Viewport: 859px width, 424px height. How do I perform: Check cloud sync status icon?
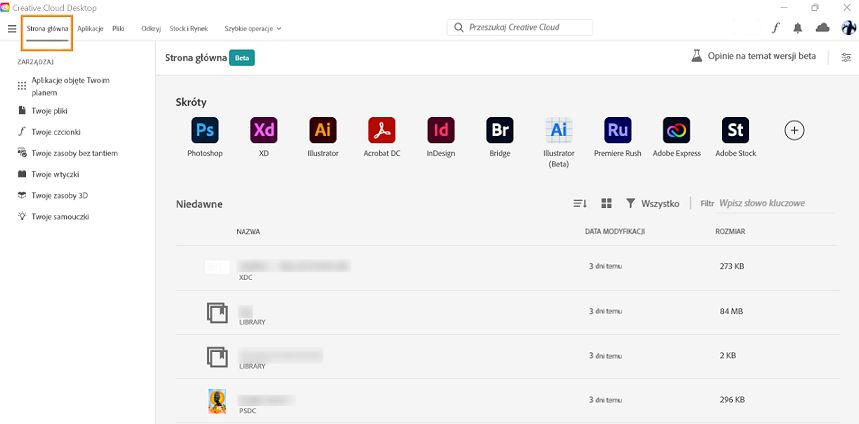[822, 27]
